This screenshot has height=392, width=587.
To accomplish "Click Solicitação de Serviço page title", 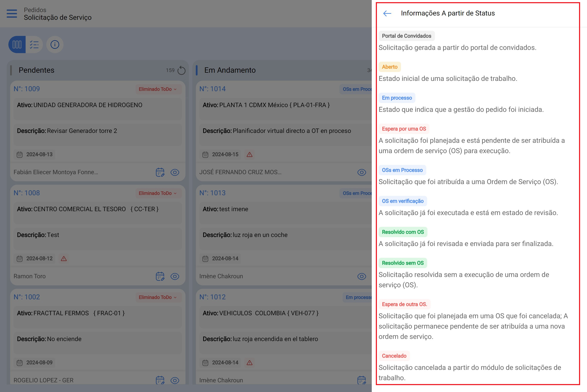I will click(x=58, y=17).
